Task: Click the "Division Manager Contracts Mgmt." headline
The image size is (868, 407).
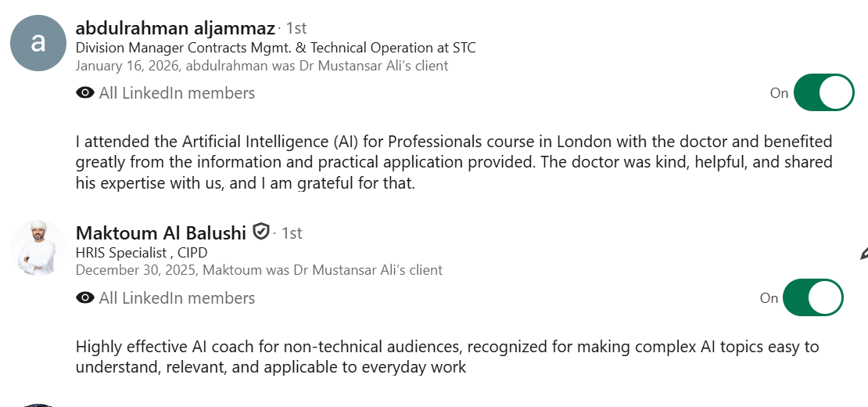Action: click(x=275, y=48)
